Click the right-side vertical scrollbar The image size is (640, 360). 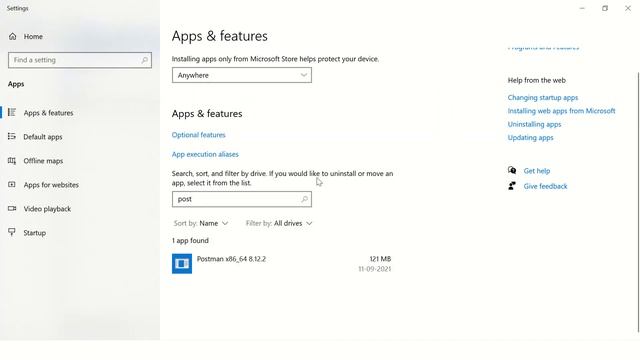coord(638,202)
